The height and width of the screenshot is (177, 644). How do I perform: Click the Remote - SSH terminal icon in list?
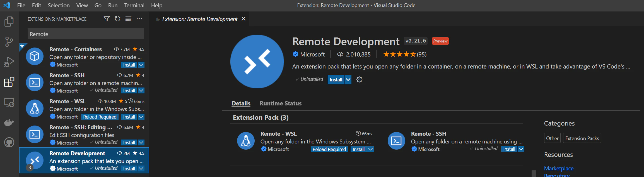click(x=35, y=82)
